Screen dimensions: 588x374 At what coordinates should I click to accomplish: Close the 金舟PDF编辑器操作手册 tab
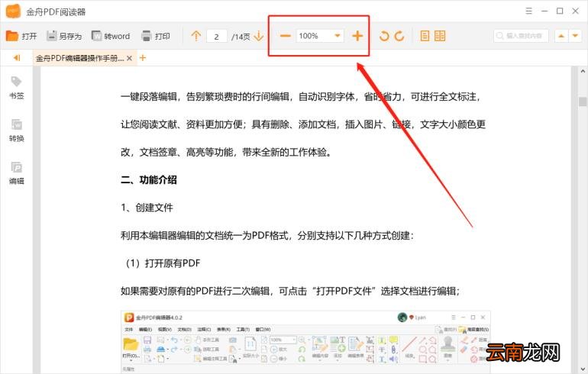[129, 58]
